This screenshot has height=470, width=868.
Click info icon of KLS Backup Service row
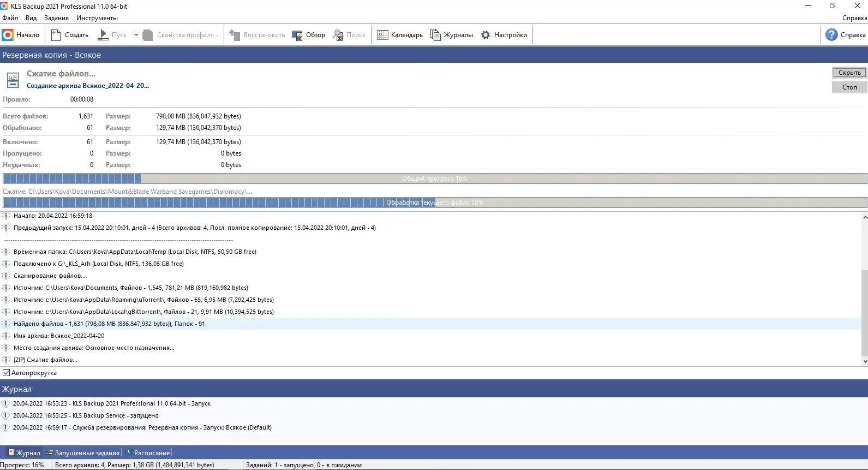(x=6, y=415)
